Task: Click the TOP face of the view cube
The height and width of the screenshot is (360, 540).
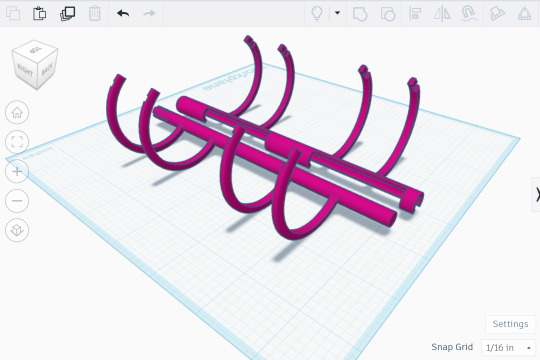Action: click(35, 50)
